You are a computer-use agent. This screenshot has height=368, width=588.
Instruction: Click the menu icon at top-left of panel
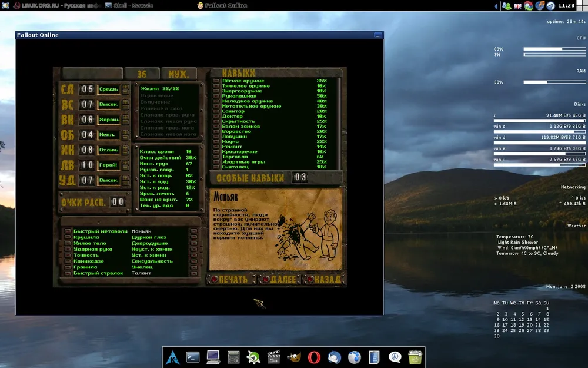tap(5, 5)
